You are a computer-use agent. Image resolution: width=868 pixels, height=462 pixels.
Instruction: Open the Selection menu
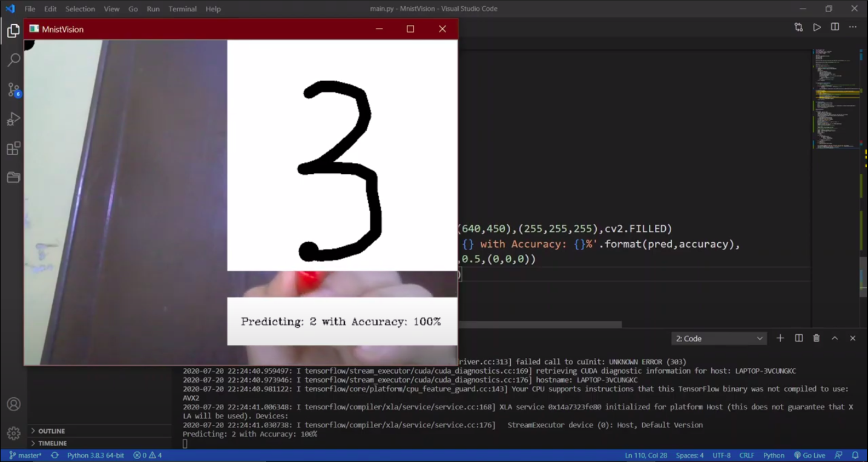click(80, 9)
